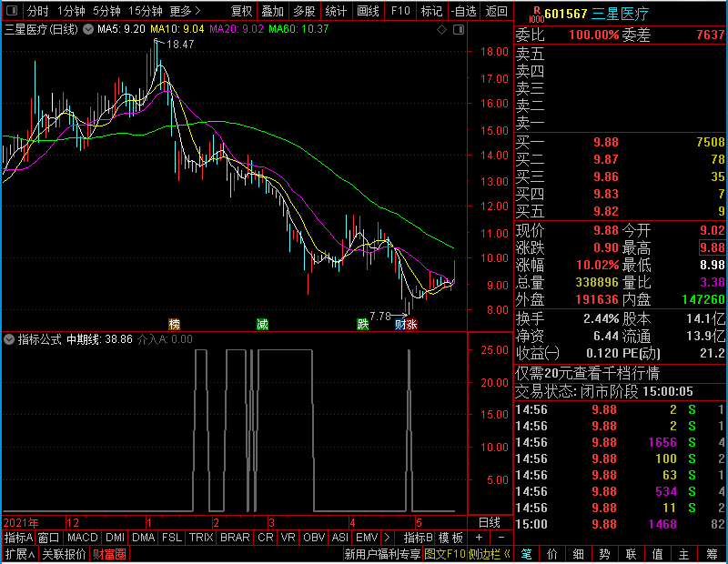Select the 势 trend tab
The image size is (728, 564).
(604, 554)
